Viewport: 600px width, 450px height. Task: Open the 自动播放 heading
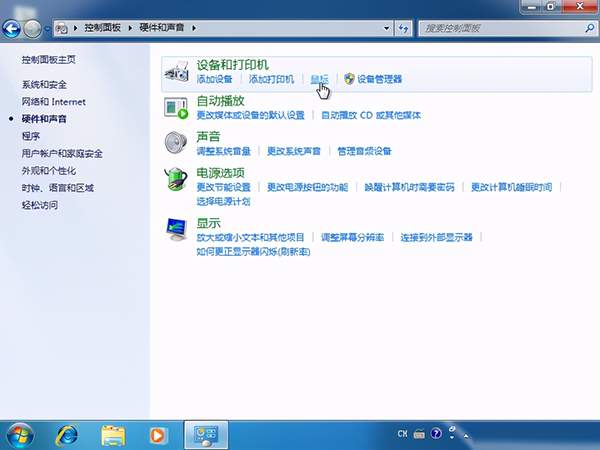[220, 101]
